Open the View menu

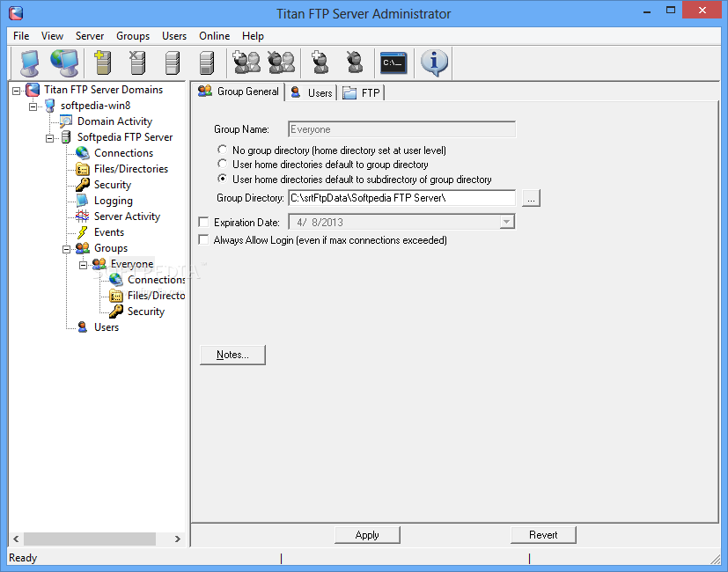52,36
